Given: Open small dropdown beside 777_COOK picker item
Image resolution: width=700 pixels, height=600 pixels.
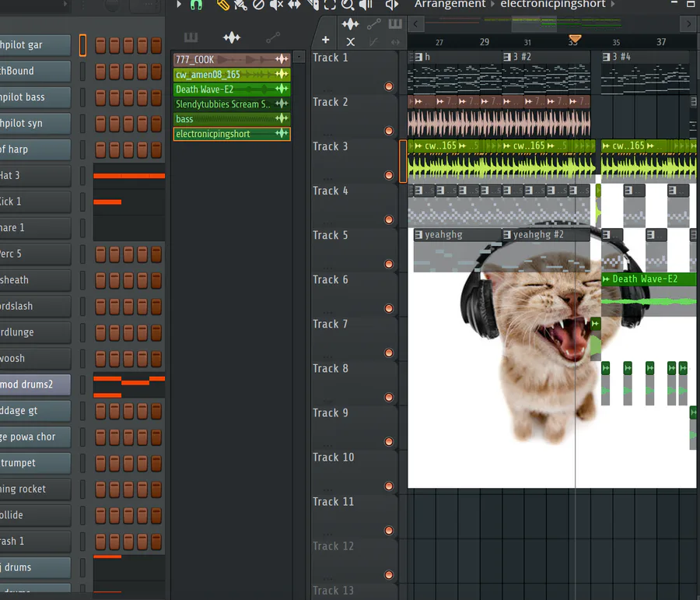Looking at the screenshot, I should coord(299,56).
